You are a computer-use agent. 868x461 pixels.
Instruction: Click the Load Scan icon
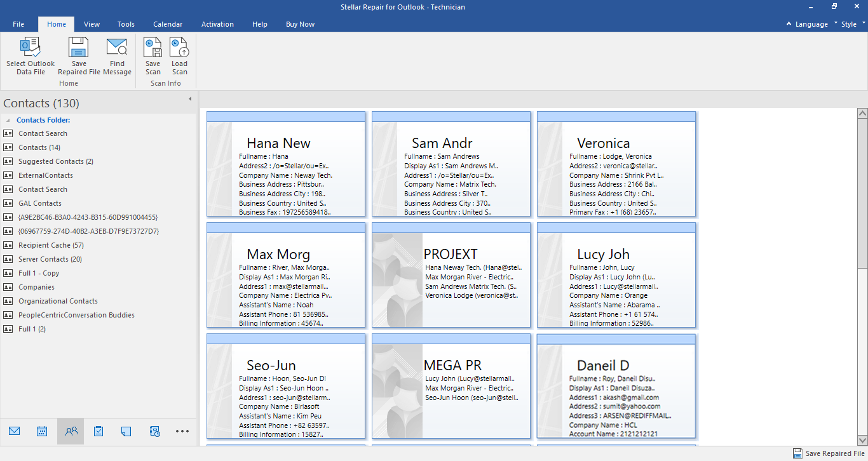180,48
